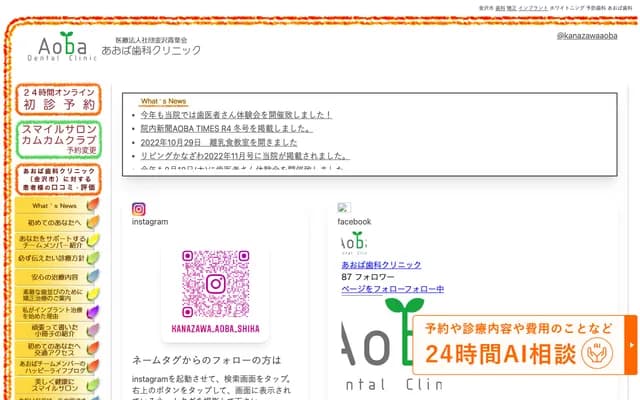
Task: Open 美しく健康にスマイルサロン menu item
Action: pos(54,385)
